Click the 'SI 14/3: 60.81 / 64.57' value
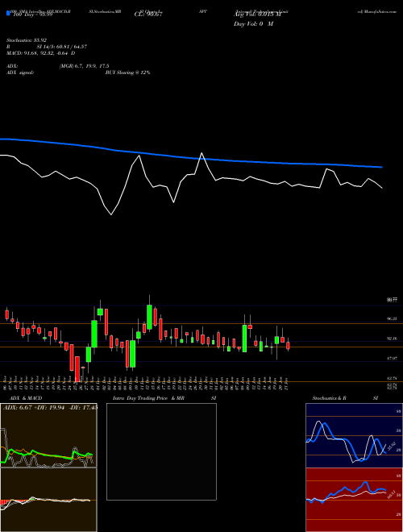Image resolution: width=403 pixels, height=532 pixels. [62, 47]
